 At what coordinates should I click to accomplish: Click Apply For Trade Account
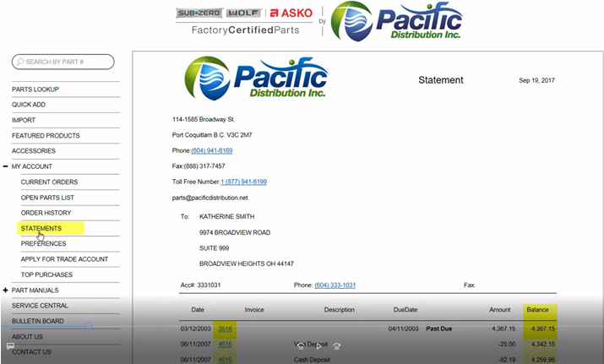click(64, 259)
